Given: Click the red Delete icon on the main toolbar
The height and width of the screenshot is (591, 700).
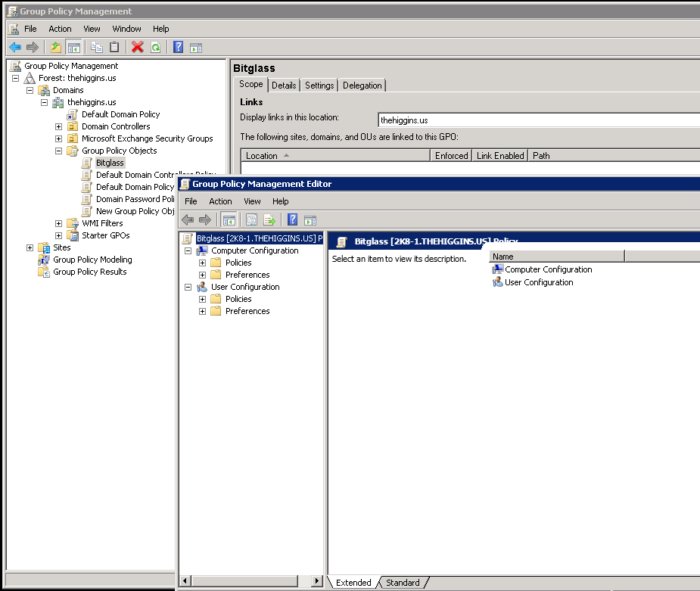Looking at the screenshot, I should click(135, 47).
